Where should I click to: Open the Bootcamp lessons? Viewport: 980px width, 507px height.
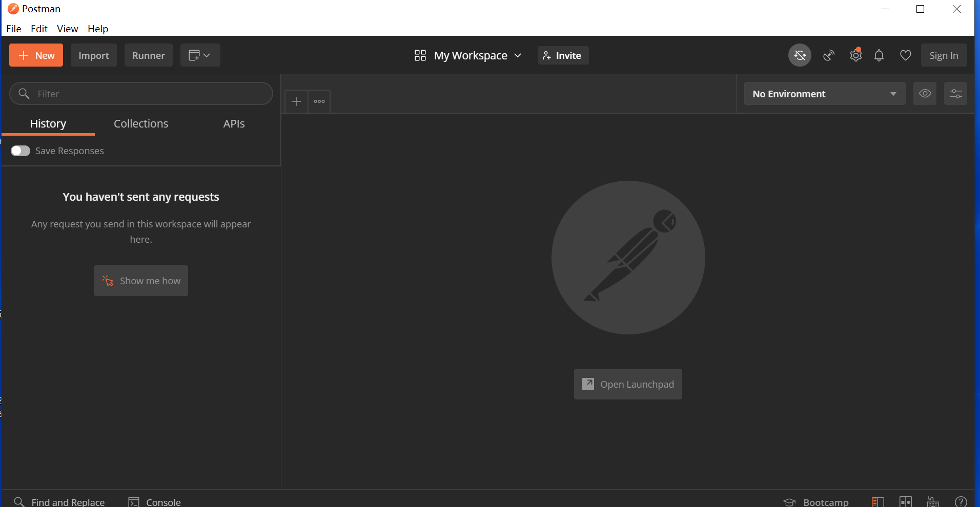coord(816,502)
